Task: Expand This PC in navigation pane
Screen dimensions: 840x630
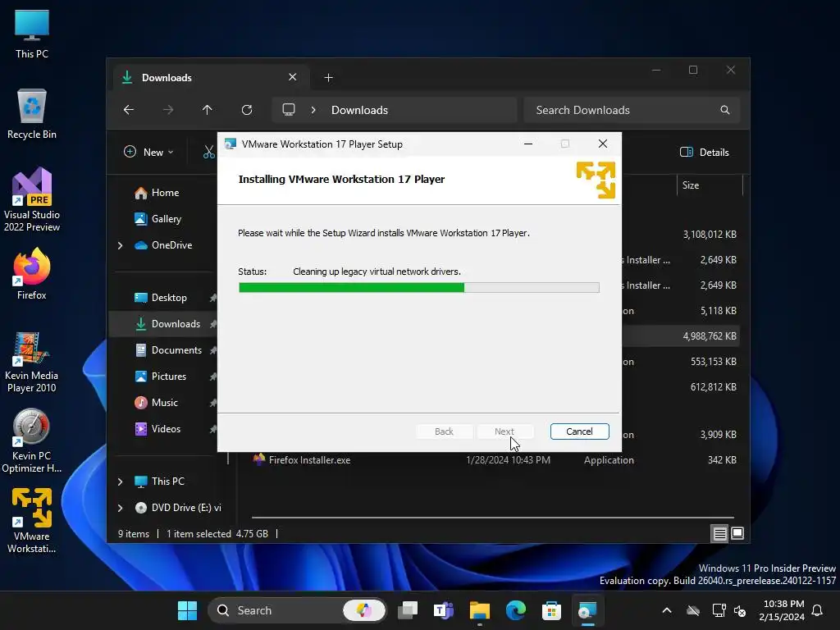Action: point(120,482)
